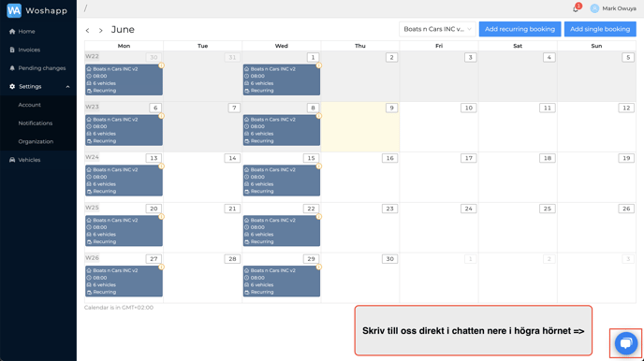
Task: Click week label W24
Action: pyautogui.click(x=92, y=157)
